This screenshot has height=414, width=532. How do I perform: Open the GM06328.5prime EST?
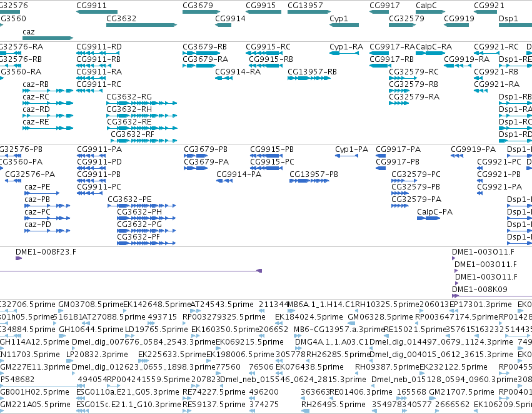coord(351,323)
